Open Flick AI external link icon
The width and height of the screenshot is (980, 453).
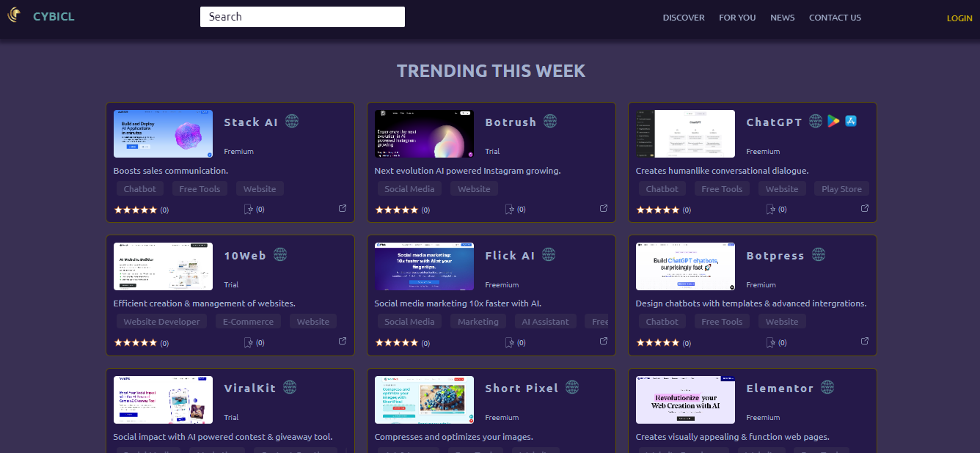click(604, 341)
